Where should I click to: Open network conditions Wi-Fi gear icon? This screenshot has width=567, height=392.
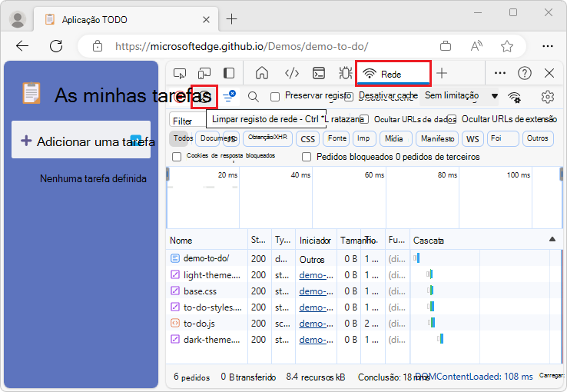(x=515, y=97)
